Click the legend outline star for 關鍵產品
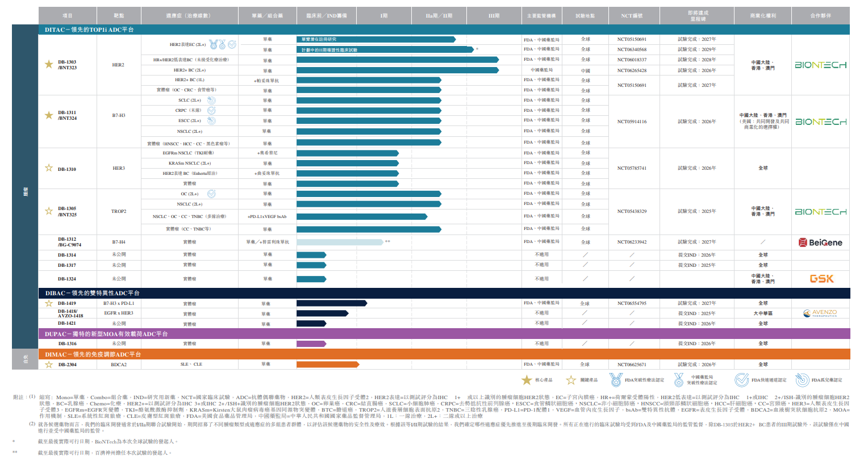 pyautogui.click(x=571, y=380)
